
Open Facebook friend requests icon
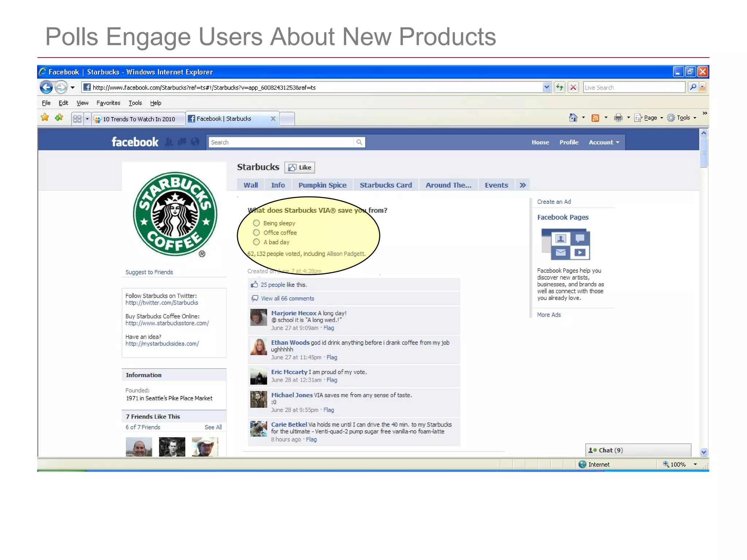point(169,142)
